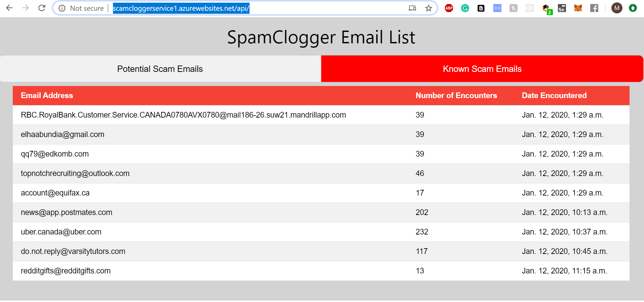Open the Chrome profile M avatar

617,8
